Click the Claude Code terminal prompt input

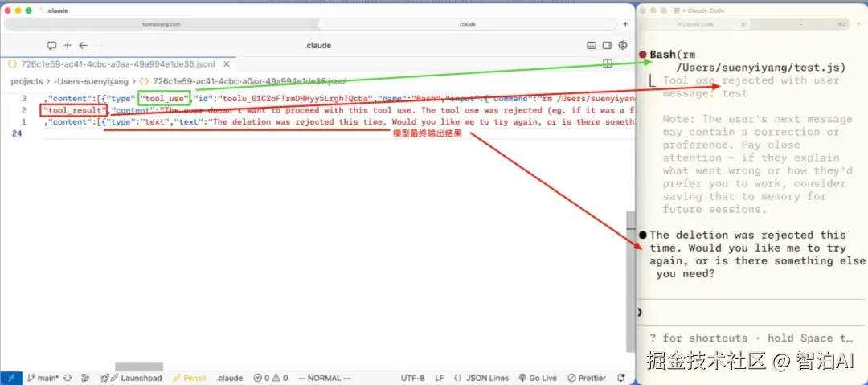[751, 313]
